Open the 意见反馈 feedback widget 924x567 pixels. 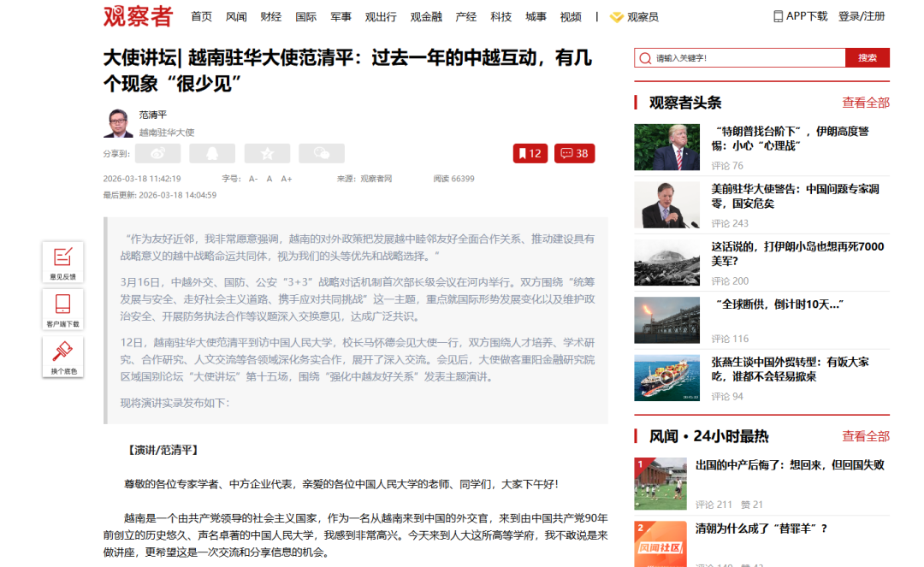(62, 261)
